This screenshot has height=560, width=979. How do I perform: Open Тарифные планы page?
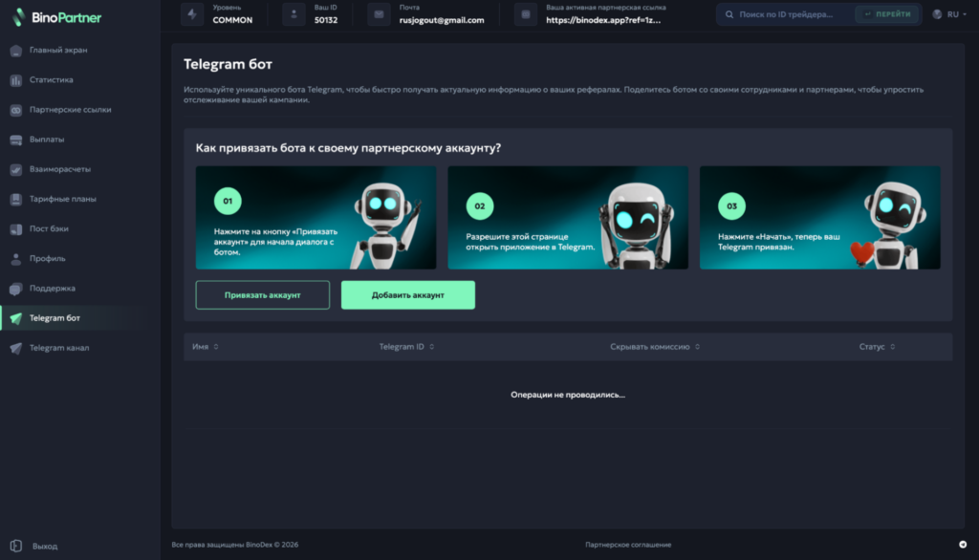tap(62, 199)
